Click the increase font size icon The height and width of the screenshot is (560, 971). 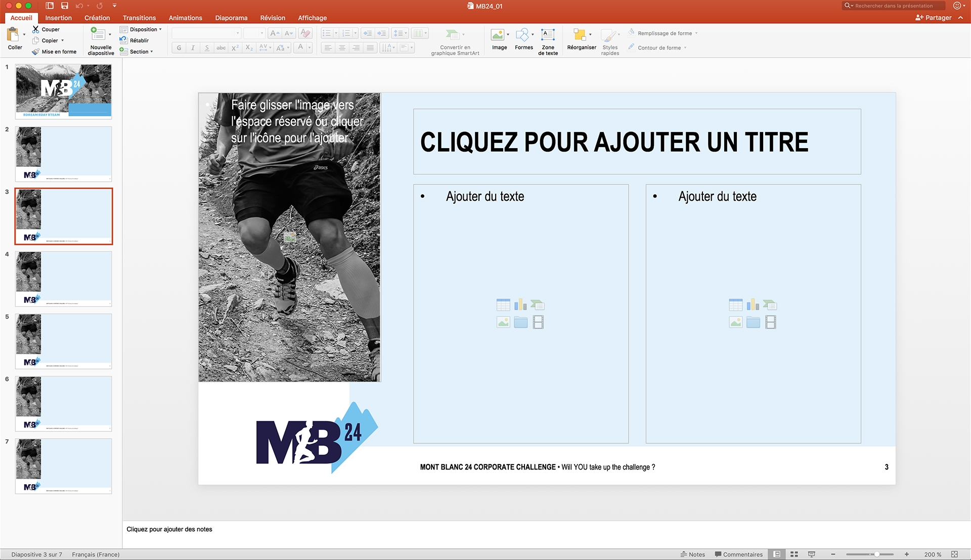tap(275, 33)
